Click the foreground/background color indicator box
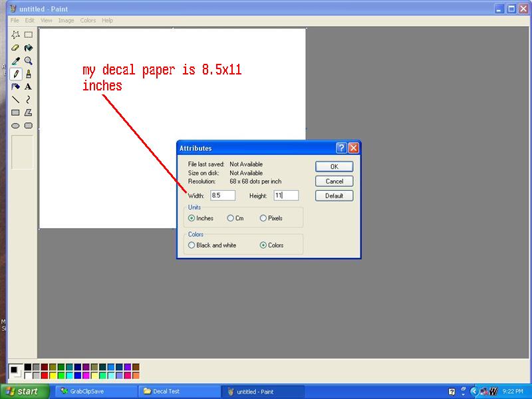532x399 pixels. click(15, 371)
